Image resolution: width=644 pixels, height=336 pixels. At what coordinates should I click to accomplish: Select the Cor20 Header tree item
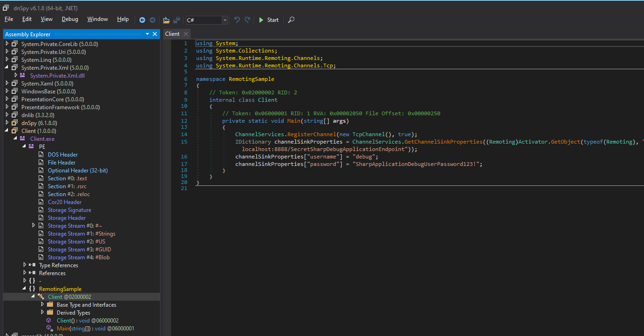(x=64, y=202)
